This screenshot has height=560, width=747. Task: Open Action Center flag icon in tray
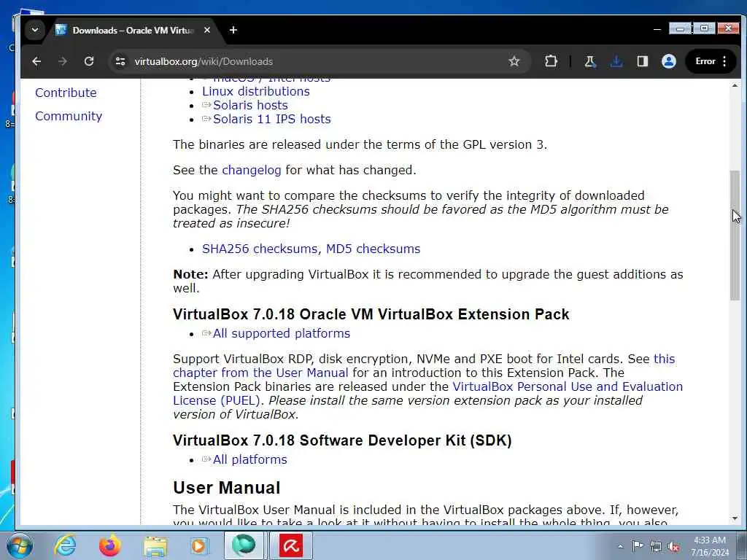pyautogui.click(x=638, y=545)
